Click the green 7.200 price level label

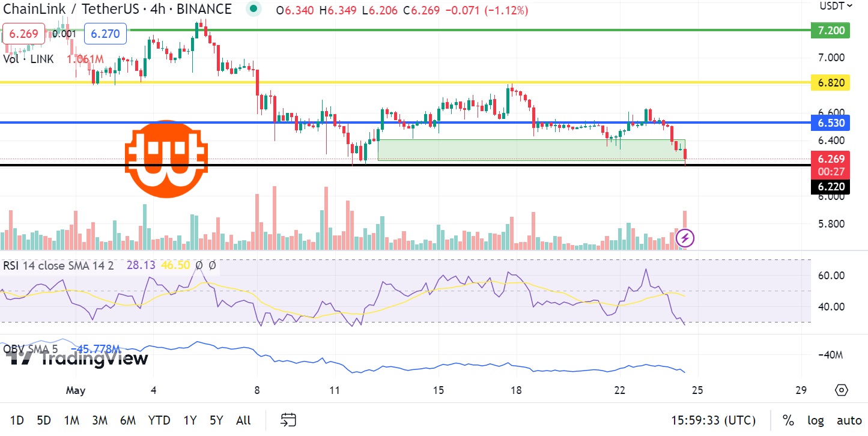[830, 31]
